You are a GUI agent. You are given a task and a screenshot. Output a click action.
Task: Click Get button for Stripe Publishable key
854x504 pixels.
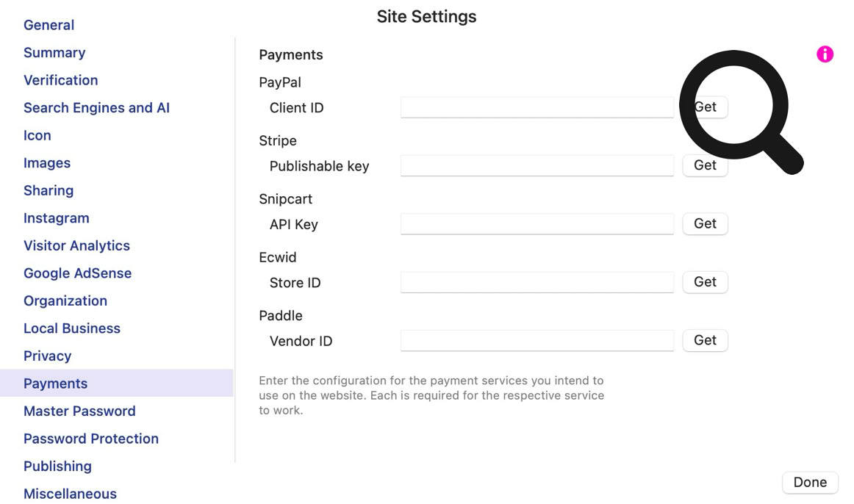point(705,165)
